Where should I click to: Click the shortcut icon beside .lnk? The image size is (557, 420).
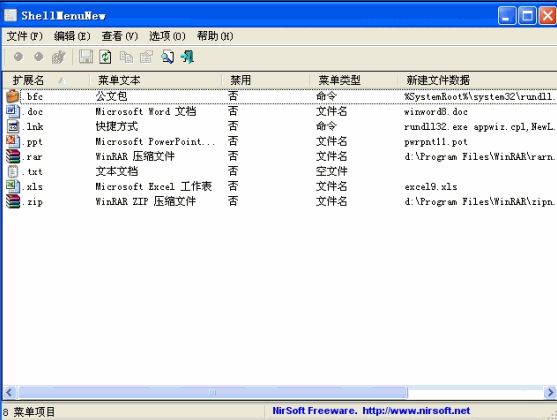(x=13, y=126)
